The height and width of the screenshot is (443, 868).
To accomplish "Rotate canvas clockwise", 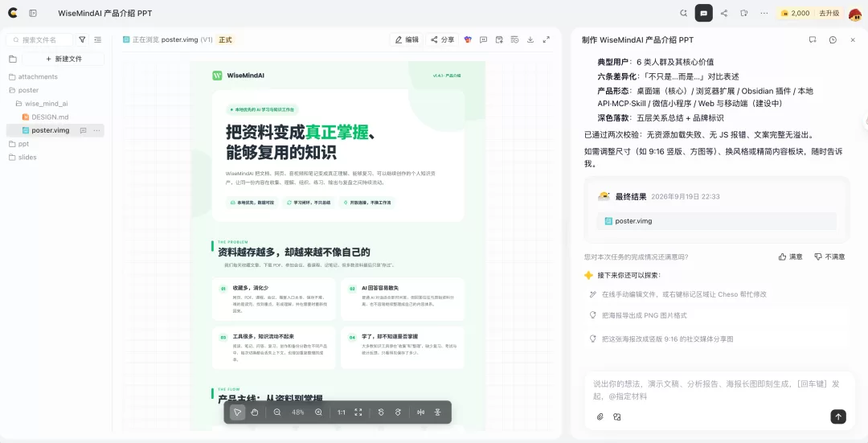I will (398, 412).
